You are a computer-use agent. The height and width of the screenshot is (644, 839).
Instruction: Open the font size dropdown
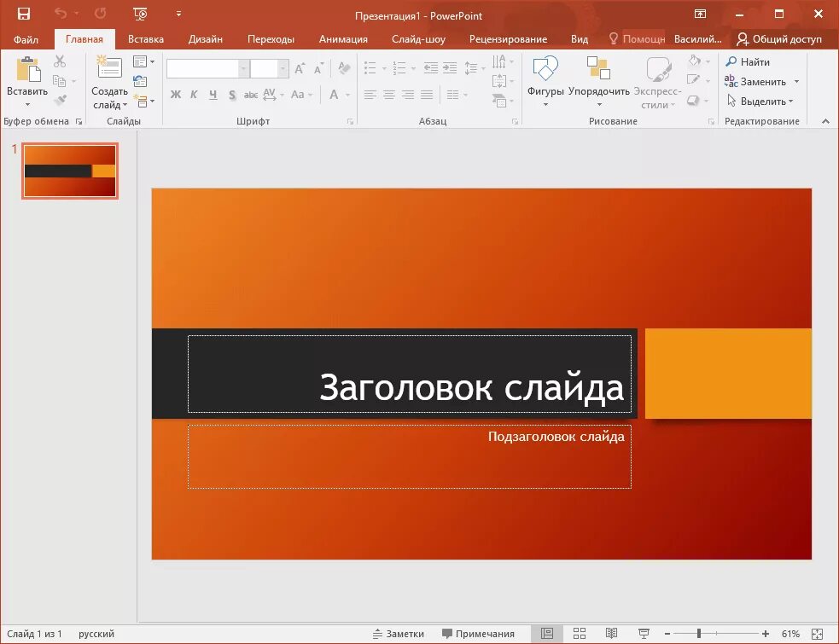[x=283, y=68]
